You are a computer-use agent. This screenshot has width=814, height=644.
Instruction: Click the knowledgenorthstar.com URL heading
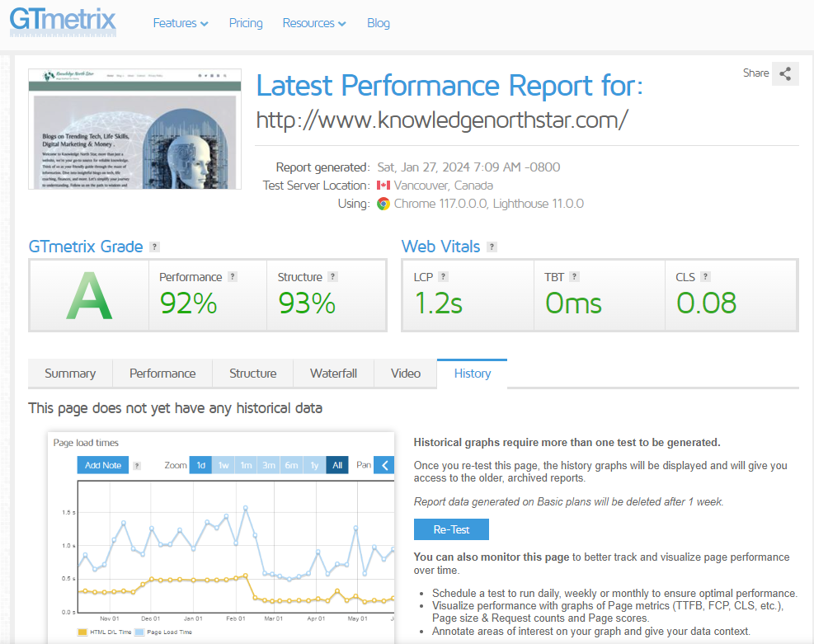442,120
